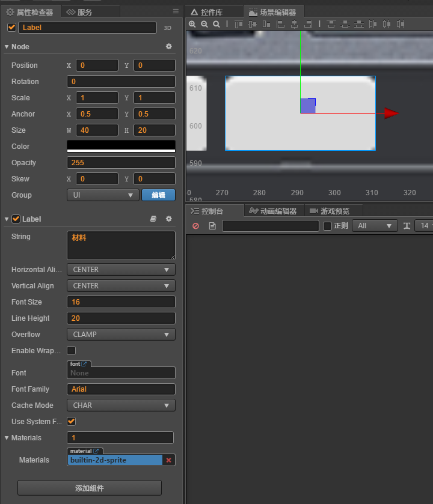Image resolution: width=433 pixels, height=504 pixels.
Task: Align selected nodes to right edge
Action: 308,24
